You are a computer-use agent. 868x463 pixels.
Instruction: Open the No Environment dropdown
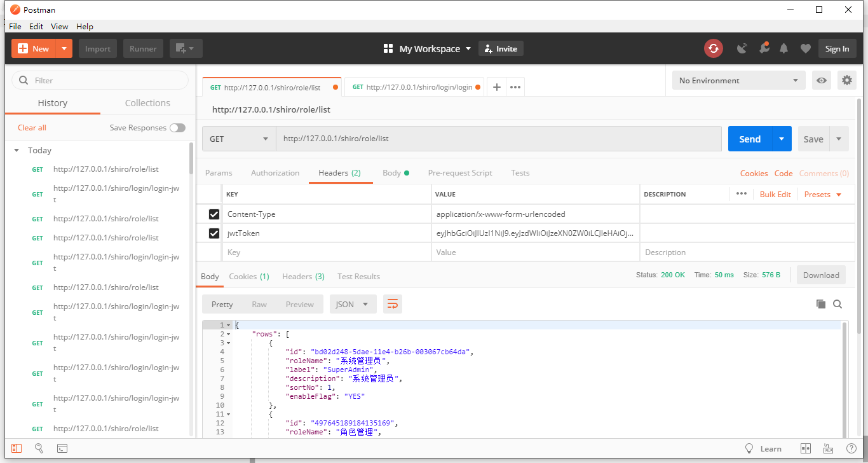(x=738, y=81)
